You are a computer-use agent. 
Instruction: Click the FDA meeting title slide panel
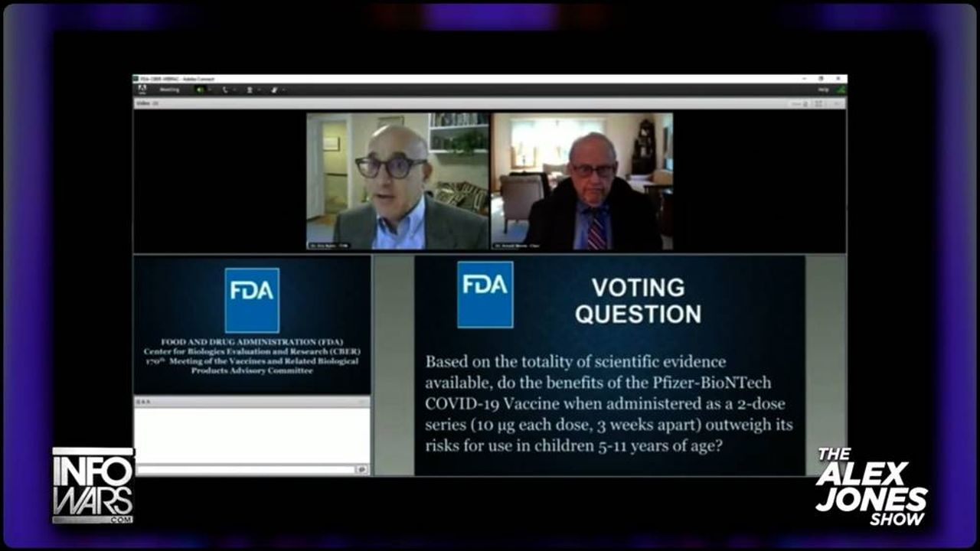click(252, 325)
